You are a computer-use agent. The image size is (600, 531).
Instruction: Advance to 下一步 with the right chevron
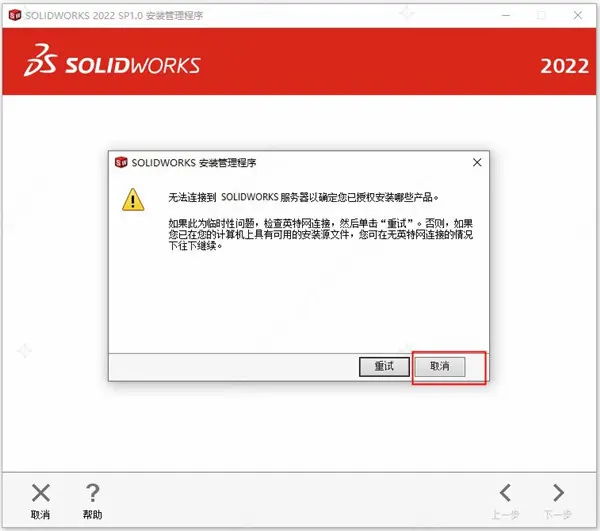click(x=558, y=493)
